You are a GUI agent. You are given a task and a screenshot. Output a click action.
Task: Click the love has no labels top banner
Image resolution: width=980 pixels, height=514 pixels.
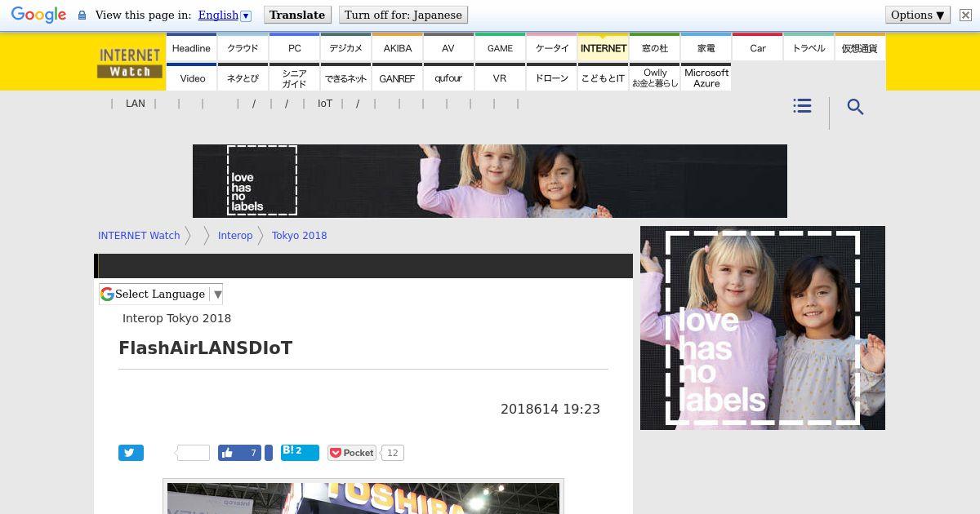[490, 181]
